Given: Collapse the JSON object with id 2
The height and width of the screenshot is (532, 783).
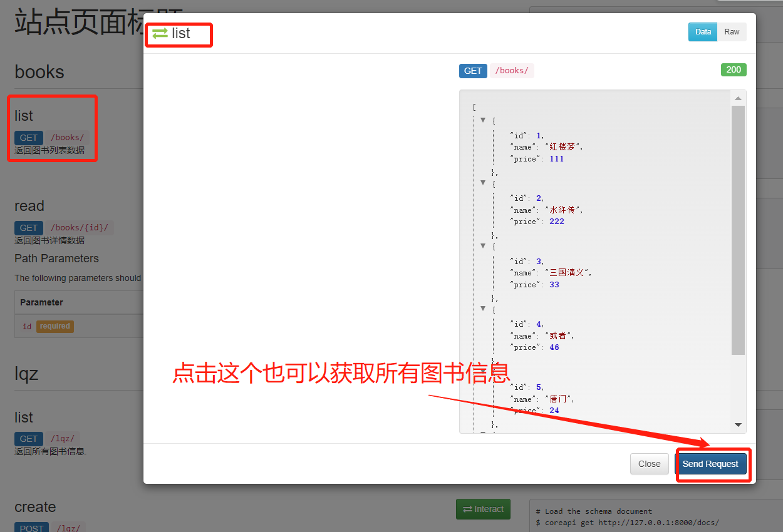Looking at the screenshot, I should pos(483,183).
